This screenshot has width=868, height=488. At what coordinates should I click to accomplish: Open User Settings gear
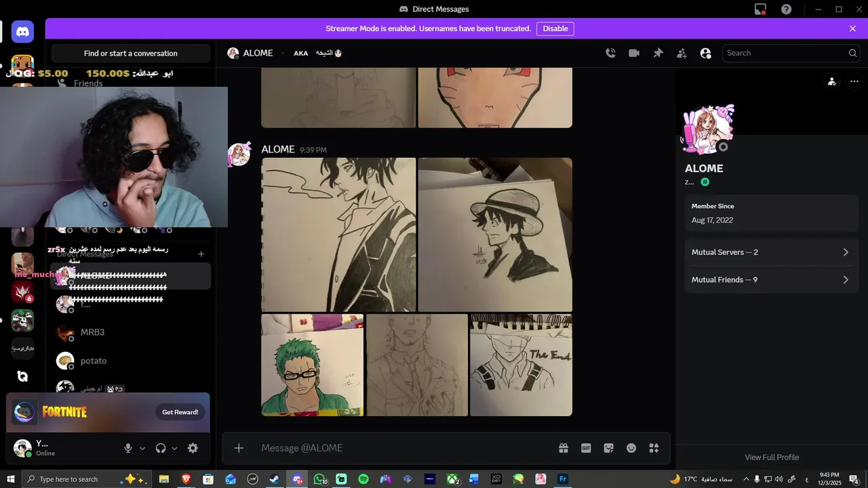[193, 448]
